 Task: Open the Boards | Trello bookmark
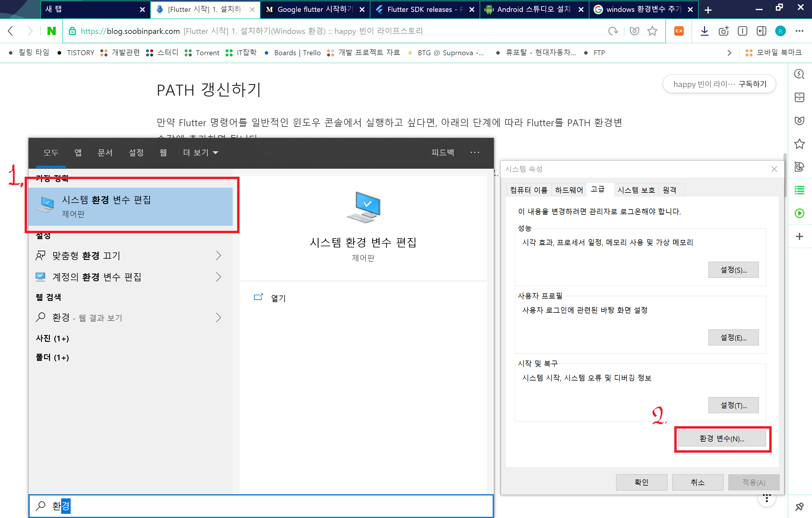297,53
